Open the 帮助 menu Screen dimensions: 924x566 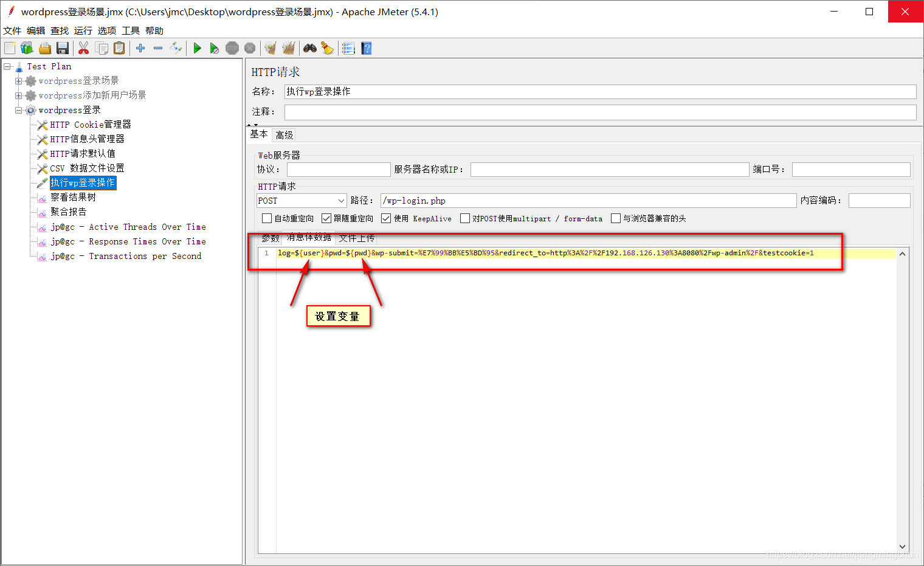click(x=154, y=30)
